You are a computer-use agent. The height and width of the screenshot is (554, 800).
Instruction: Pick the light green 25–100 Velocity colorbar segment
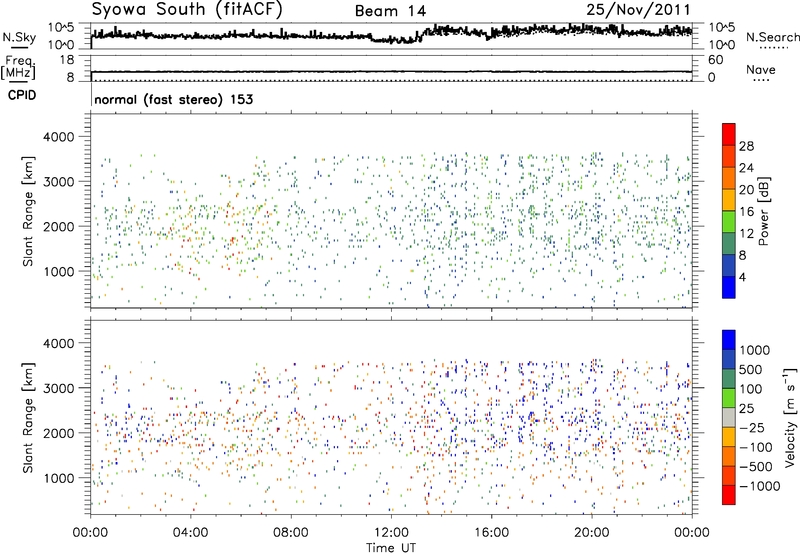729,398
